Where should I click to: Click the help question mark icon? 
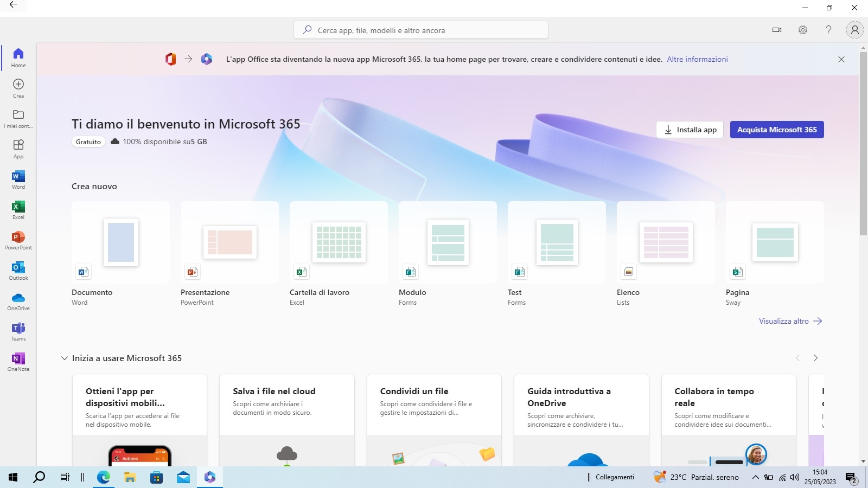pyautogui.click(x=828, y=30)
